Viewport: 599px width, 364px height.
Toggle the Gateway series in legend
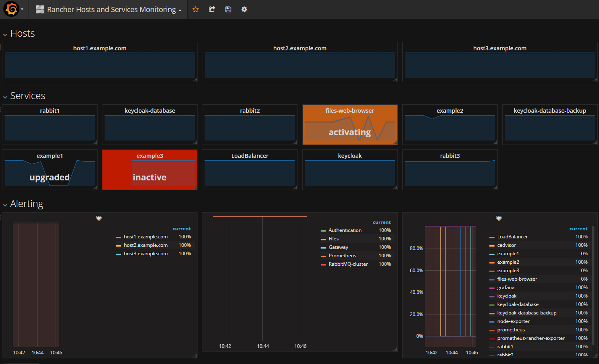coord(338,247)
